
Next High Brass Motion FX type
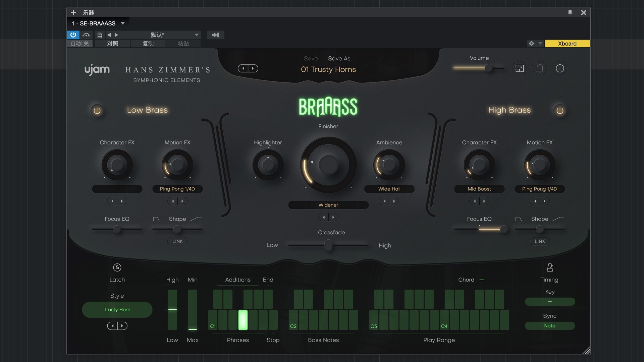coord(545,201)
